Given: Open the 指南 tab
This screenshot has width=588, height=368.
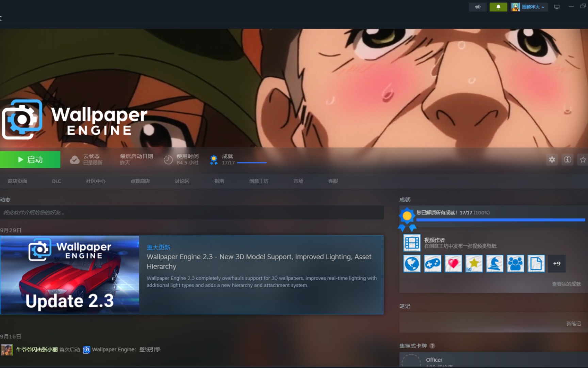Looking at the screenshot, I should point(219,181).
